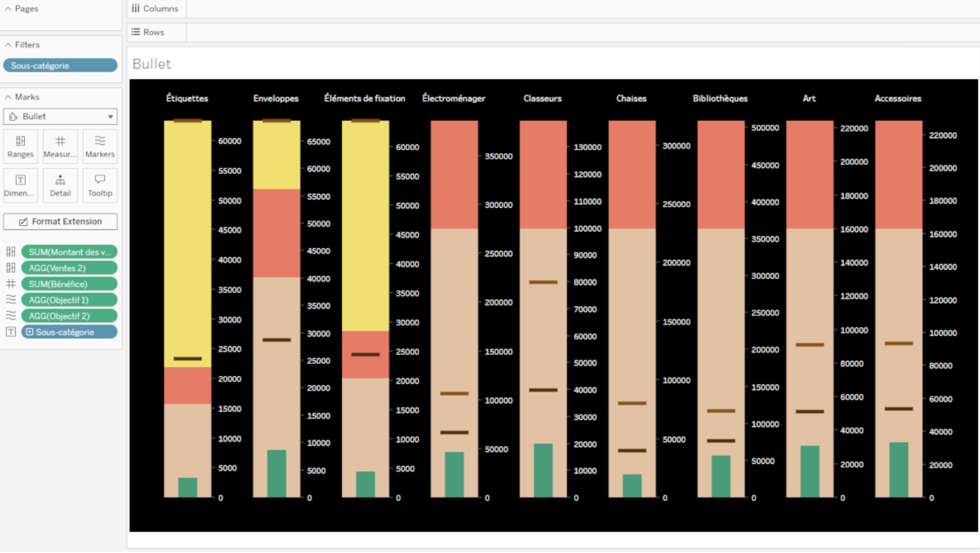
Task: Select the Électroménager column header
Action: tap(453, 98)
